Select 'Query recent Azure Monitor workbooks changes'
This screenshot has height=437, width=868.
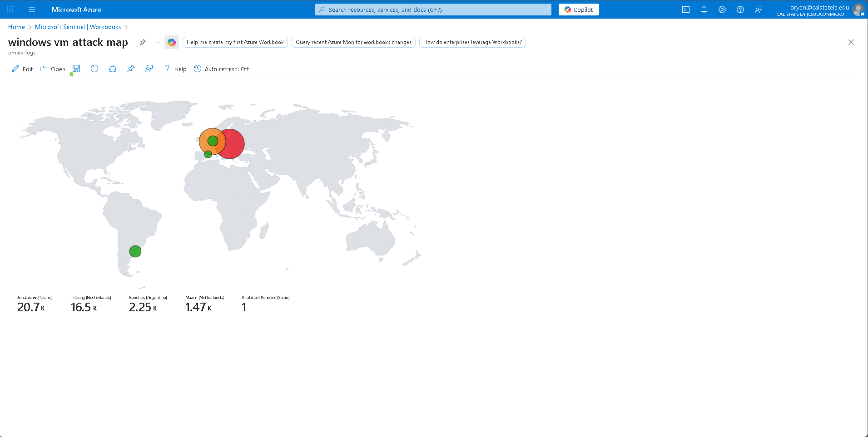point(353,42)
